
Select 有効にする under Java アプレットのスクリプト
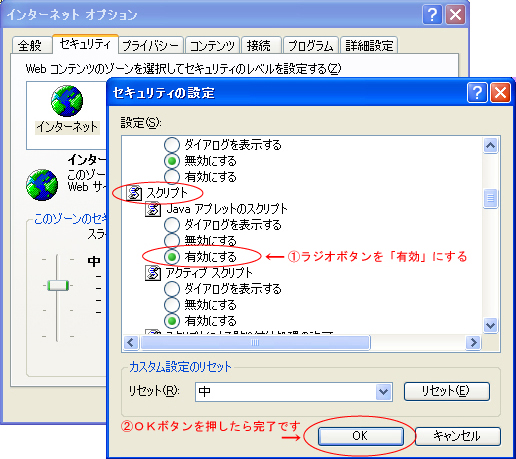[172, 257]
